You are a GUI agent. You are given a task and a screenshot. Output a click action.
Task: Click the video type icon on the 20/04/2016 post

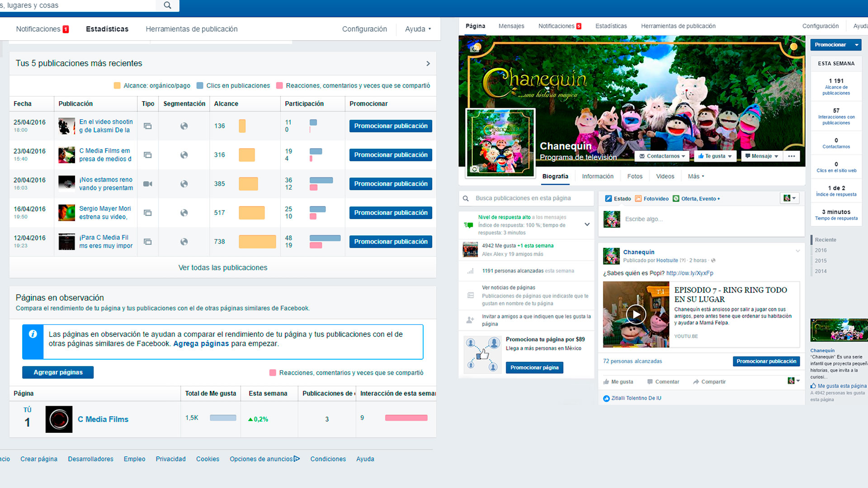[147, 184]
